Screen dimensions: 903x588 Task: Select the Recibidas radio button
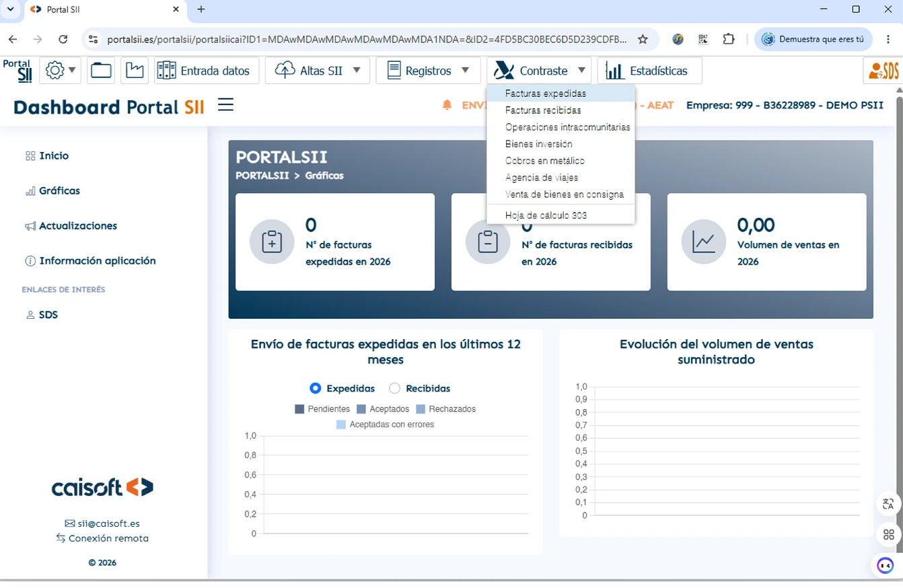394,388
